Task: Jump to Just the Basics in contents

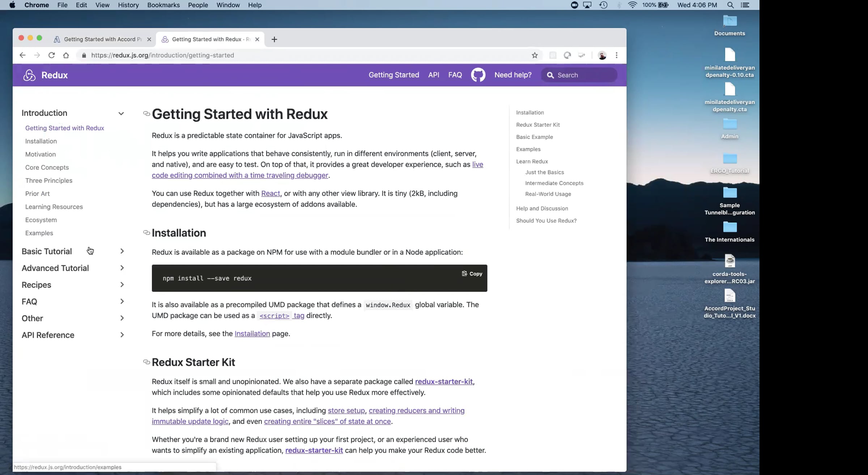Action: point(544,172)
